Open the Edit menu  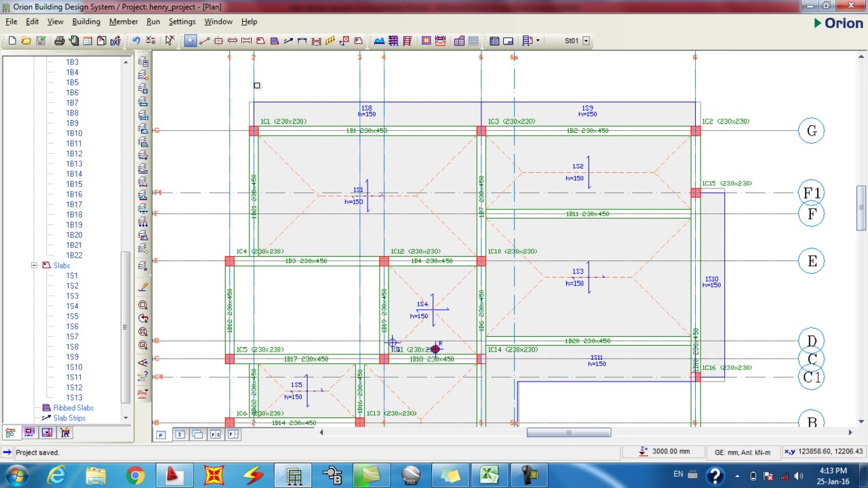(x=32, y=22)
